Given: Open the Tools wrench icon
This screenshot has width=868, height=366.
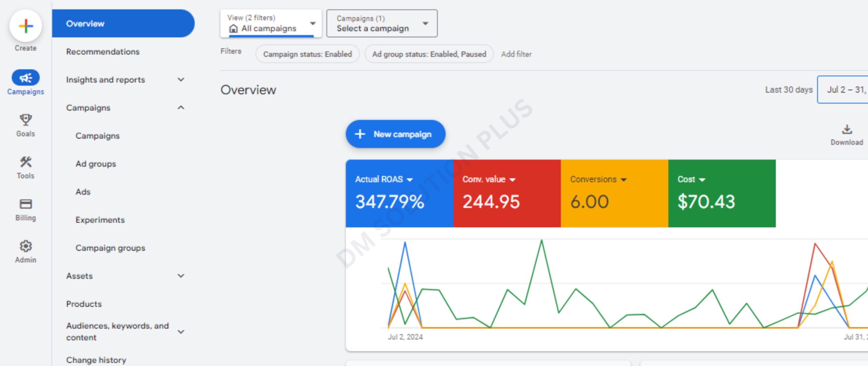Looking at the screenshot, I should pos(25,162).
